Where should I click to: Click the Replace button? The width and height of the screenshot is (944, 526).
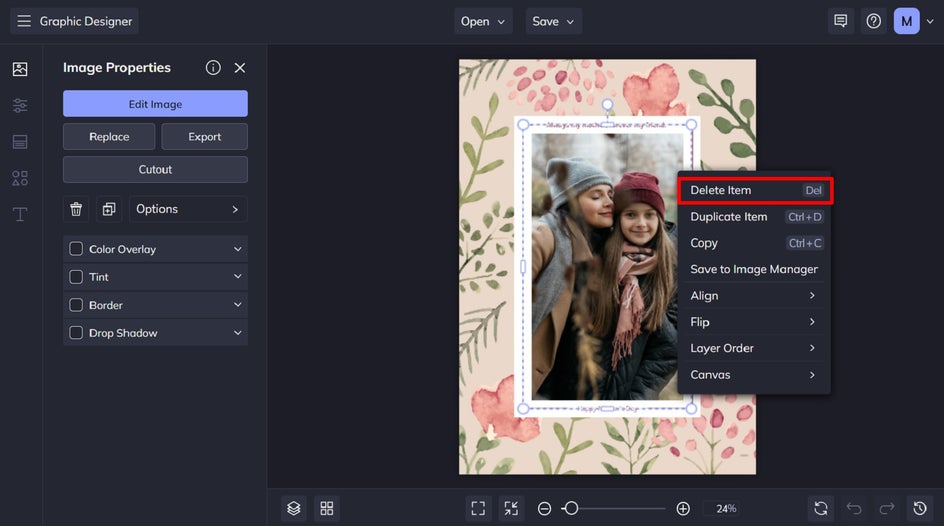tap(109, 137)
